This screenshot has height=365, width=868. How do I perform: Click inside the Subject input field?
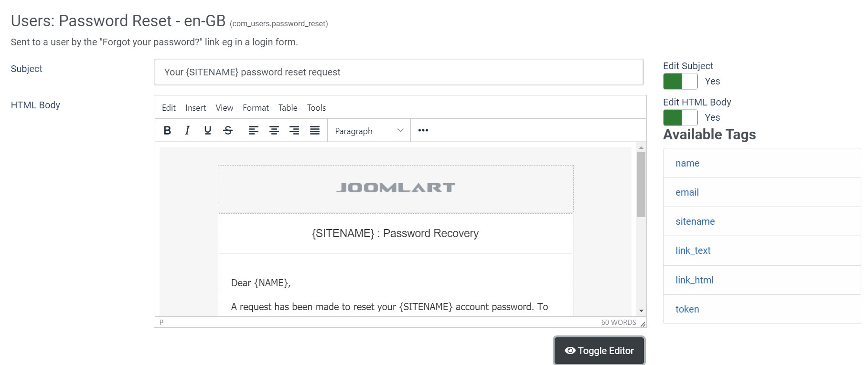(x=399, y=72)
